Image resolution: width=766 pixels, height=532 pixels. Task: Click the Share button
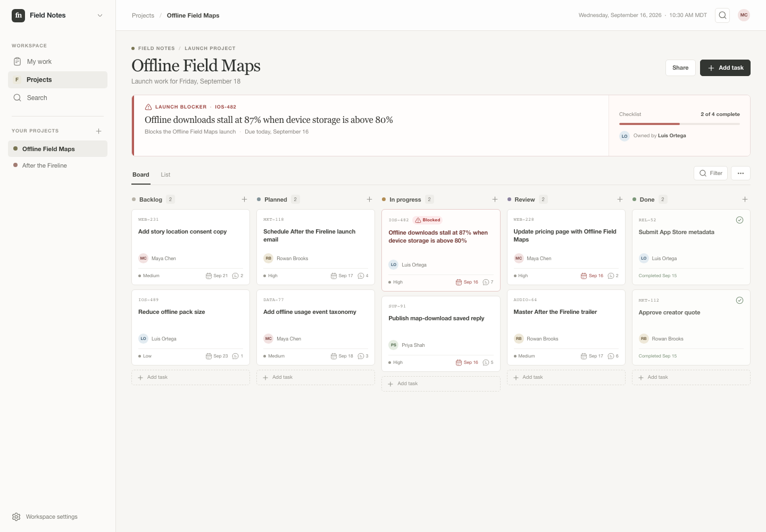tap(680, 68)
